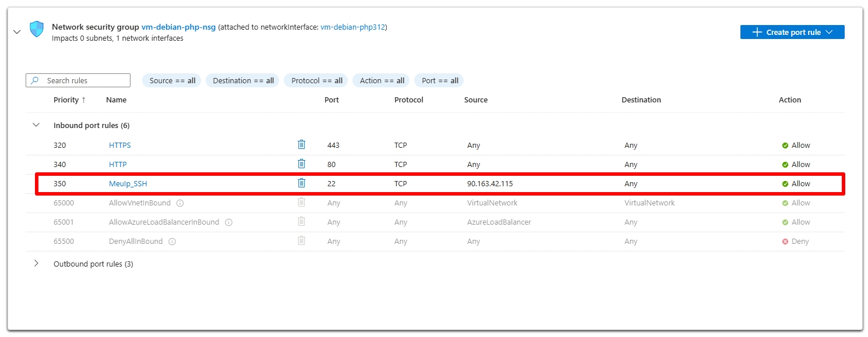Show info tooltip icon for AllowVnetInBound
868x337 pixels.
coord(180,203)
